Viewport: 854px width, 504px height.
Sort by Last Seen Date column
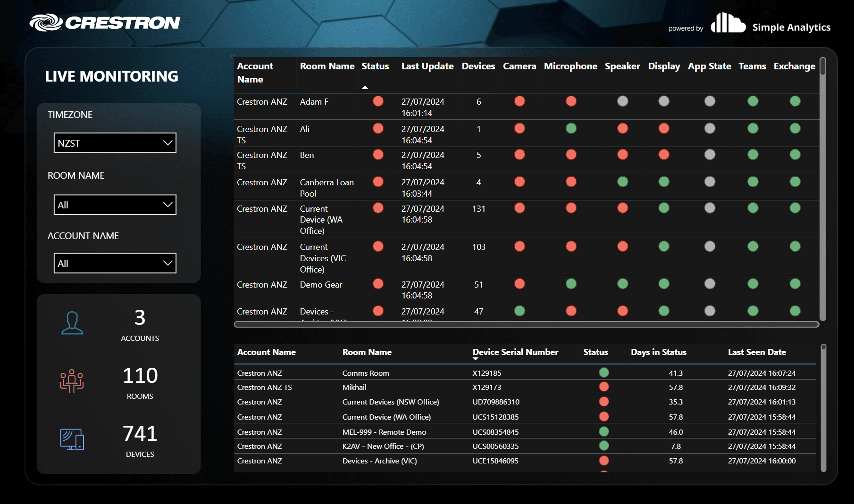coord(757,352)
